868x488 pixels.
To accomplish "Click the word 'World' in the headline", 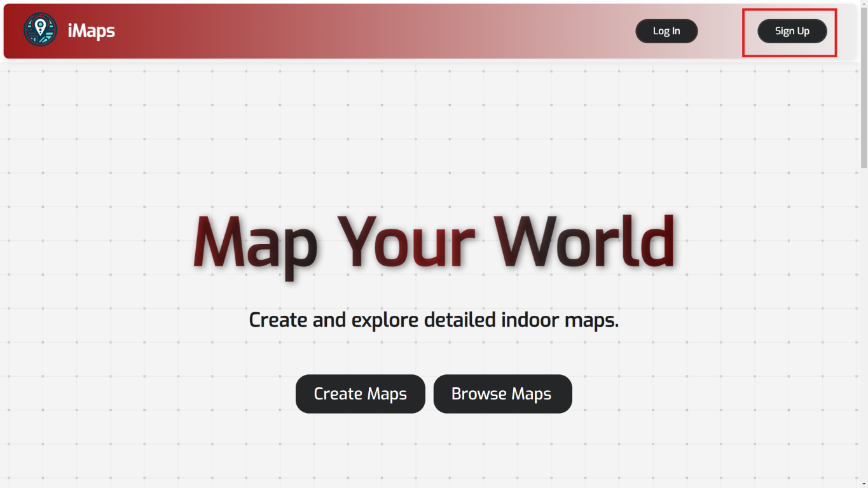I will click(584, 245).
